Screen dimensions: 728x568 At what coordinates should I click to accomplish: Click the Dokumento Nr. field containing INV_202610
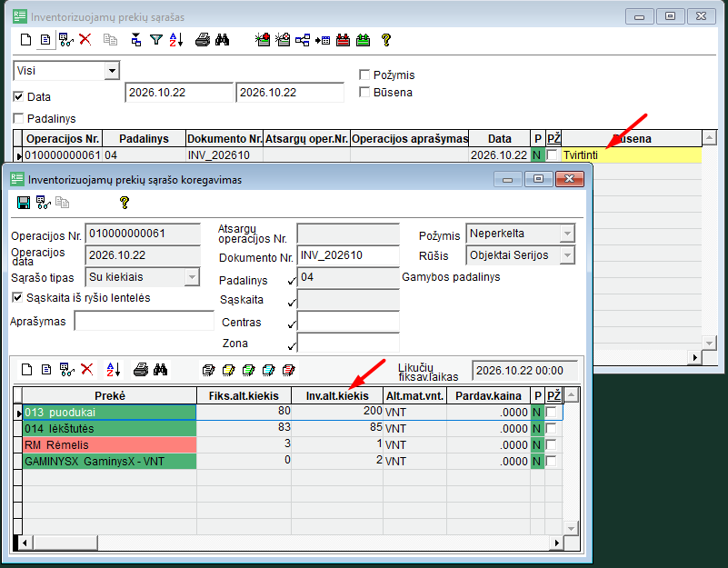coord(348,255)
